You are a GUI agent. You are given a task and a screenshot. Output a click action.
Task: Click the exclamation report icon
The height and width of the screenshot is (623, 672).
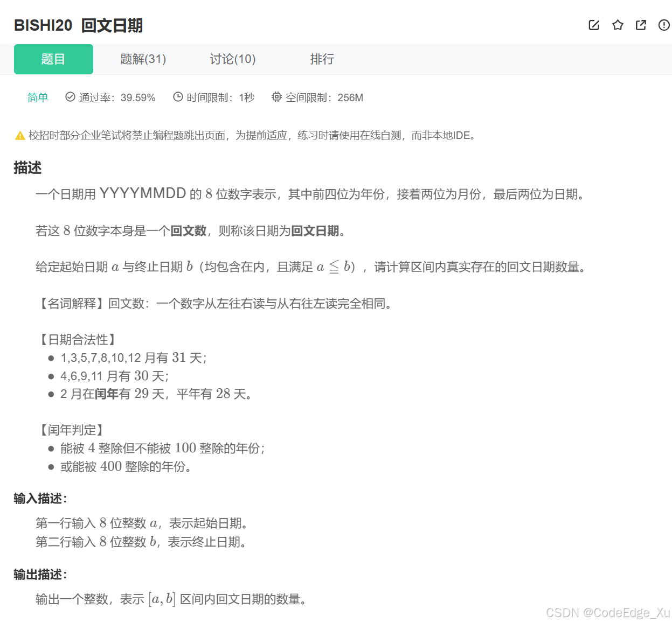coord(663,25)
